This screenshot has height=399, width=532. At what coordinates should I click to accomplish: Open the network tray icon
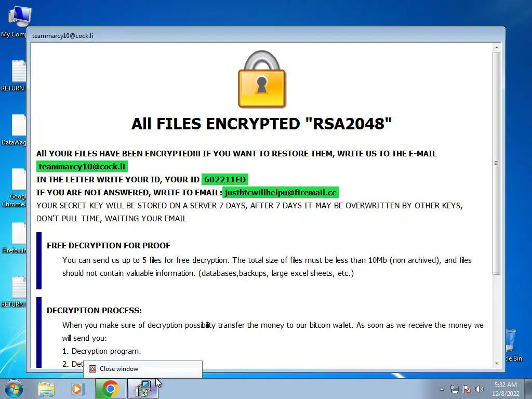click(x=454, y=389)
